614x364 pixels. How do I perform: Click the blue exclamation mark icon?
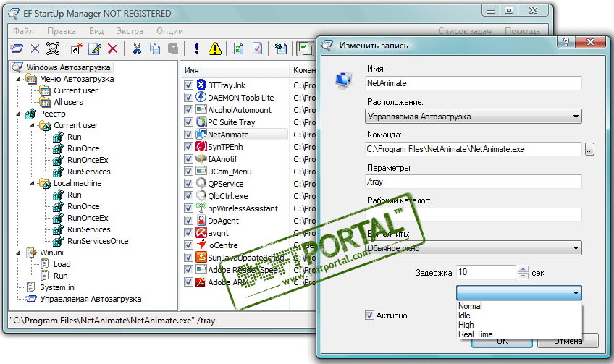[x=197, y=48]
